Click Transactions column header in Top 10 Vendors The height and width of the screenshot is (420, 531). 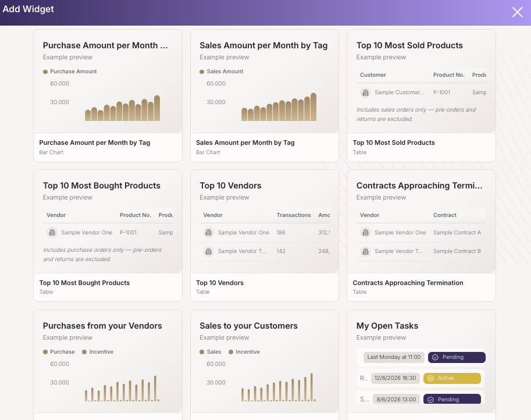pos(294,215)
